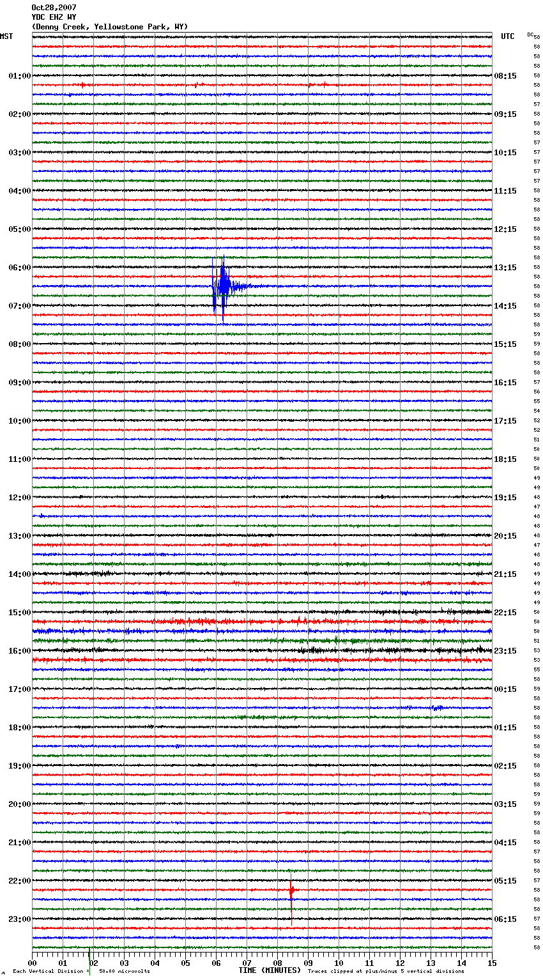Click minute 12 on the time axis
543x980 pixels.
tap(400, 963)
